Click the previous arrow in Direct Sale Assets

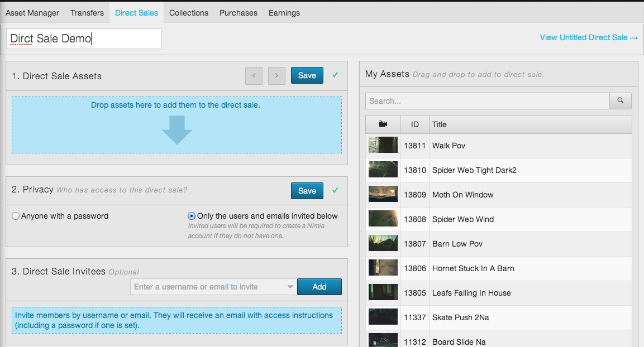click(254, 75)
